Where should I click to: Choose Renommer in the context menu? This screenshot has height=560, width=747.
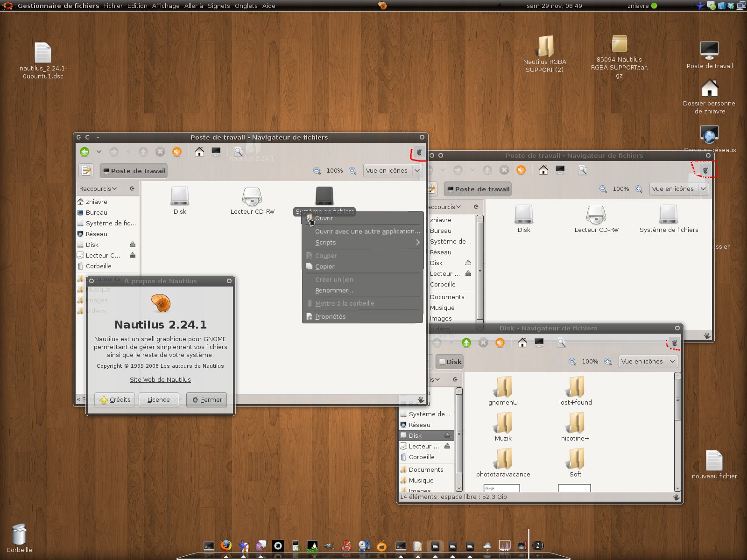pos(363,290)
